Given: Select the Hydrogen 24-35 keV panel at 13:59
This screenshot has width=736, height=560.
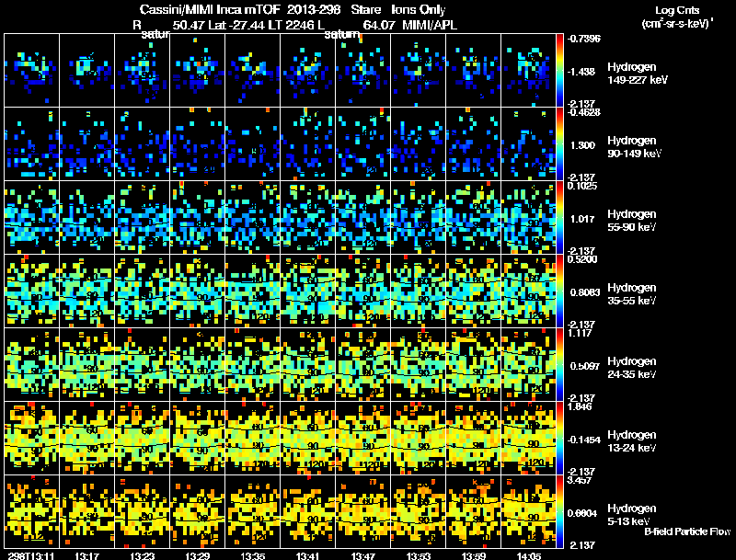Looking at the screenshot, I should (474, 365).
